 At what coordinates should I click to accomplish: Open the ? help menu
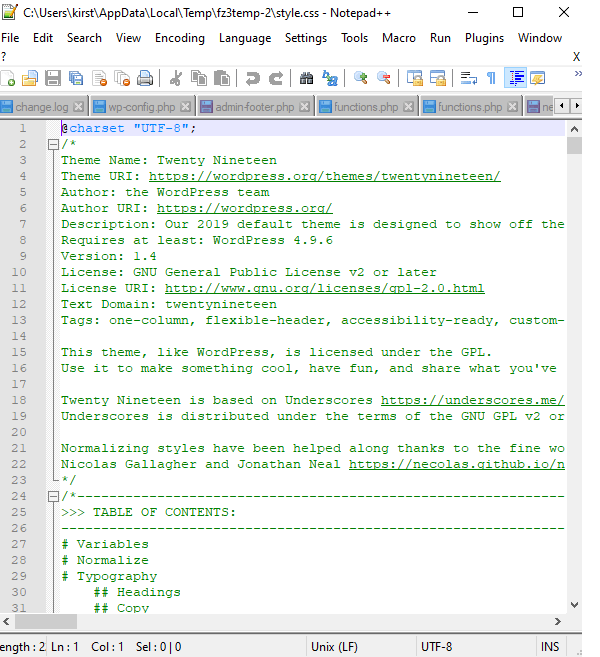pyautogui.click(x=4, y=57)
